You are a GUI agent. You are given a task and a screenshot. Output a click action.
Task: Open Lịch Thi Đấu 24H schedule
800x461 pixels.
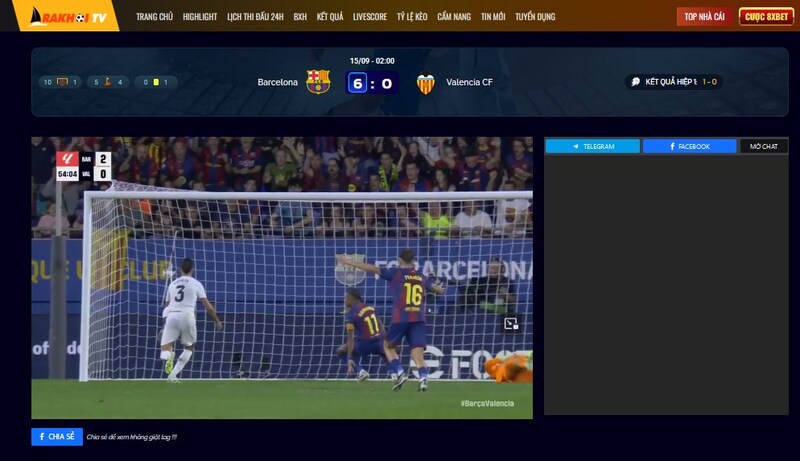click(x=255, y=17)
